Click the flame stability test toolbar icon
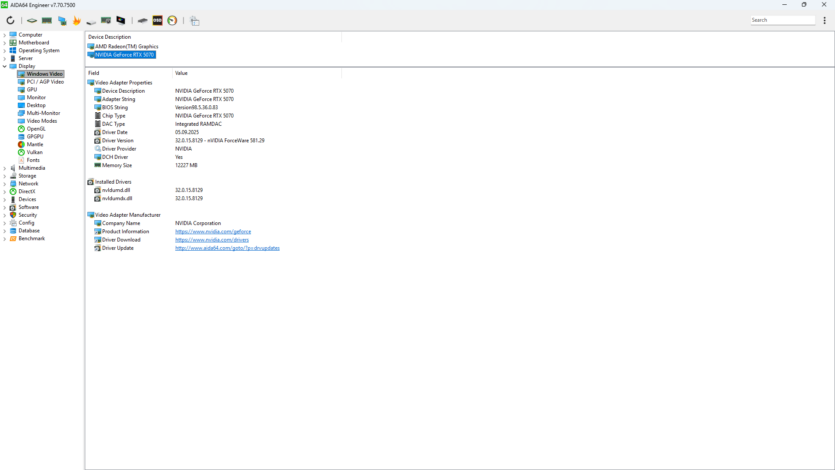Screen dimensions: 835x470 (76, 20)
